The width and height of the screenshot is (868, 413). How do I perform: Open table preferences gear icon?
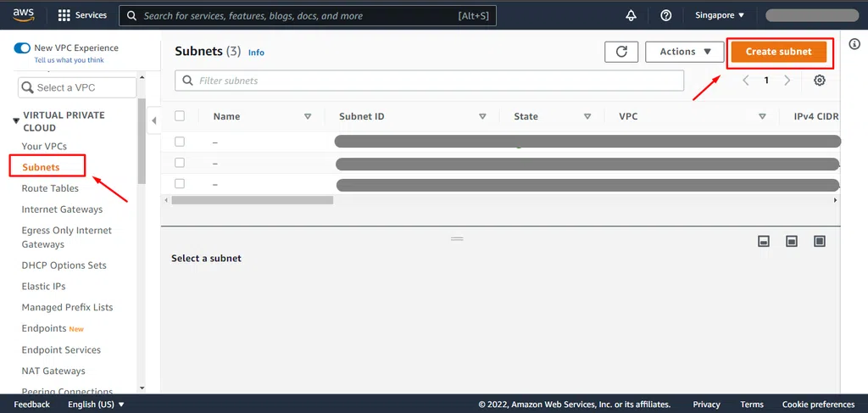pos(820,81)
